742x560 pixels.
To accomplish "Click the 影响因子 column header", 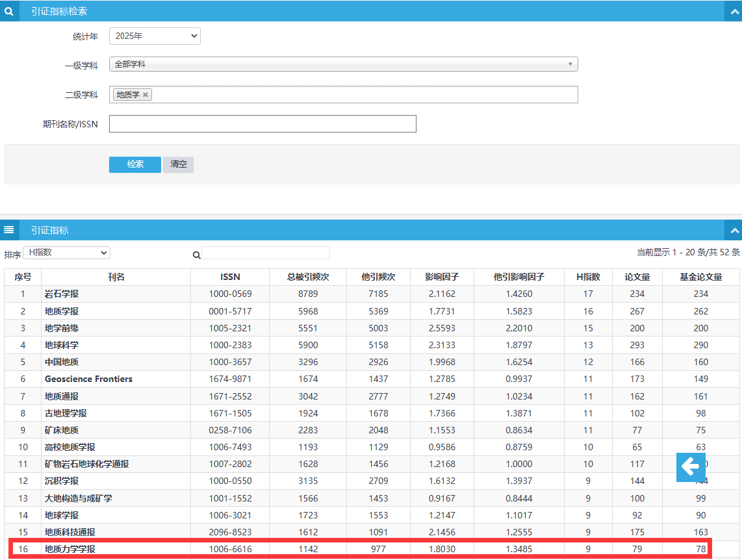I will [442, 277].
